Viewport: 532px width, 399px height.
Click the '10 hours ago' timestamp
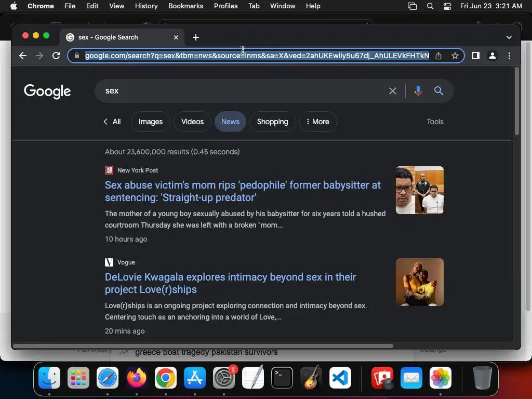pyautogui.click(x=126, y=239)
